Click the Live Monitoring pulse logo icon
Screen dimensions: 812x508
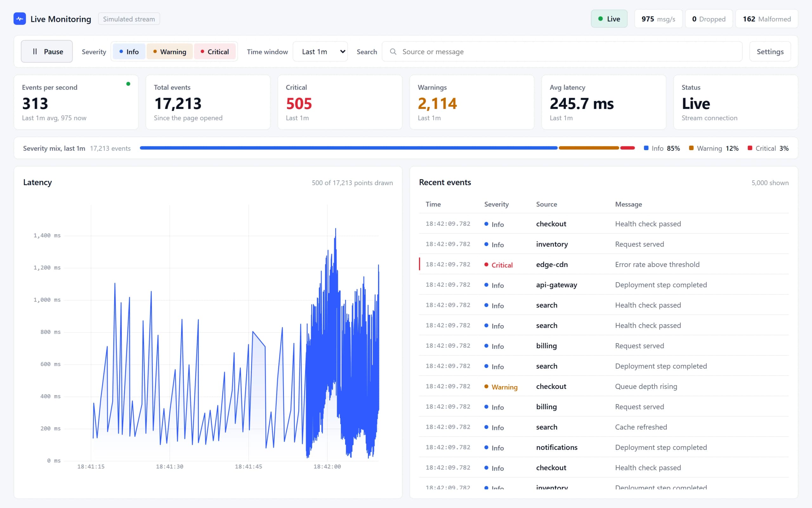pyautogui.click(x=20, y=19)
